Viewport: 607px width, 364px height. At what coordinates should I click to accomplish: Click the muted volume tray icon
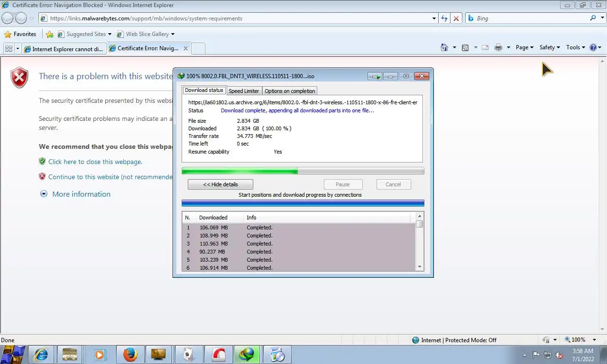[559, 355]
